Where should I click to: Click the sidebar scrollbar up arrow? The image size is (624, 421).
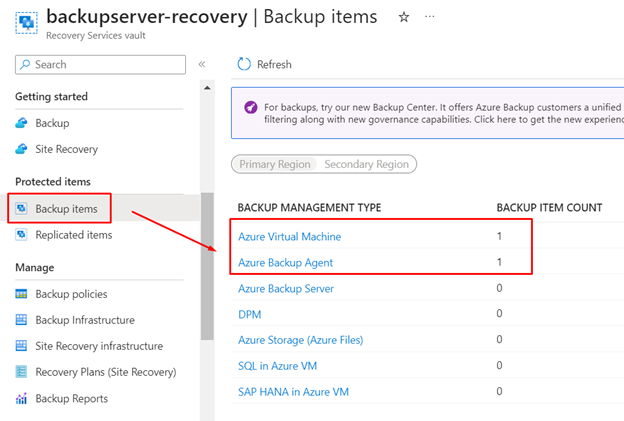click(x=207, y=88)
